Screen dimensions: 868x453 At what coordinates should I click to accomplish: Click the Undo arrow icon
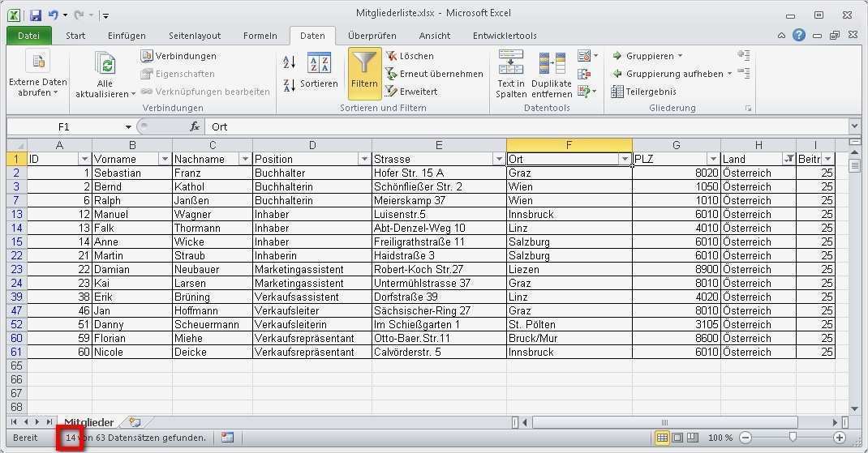coord(54,15)
